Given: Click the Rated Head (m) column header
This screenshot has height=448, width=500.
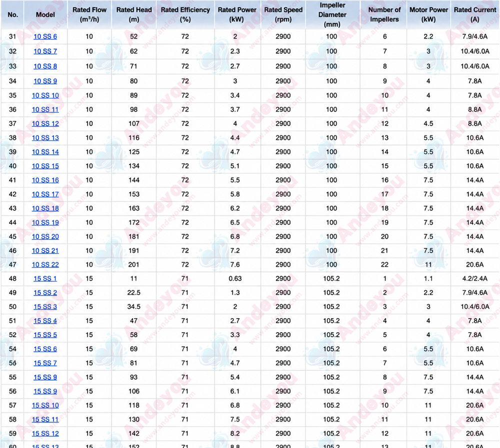Looking at the screenshot, I should [134, 14].
